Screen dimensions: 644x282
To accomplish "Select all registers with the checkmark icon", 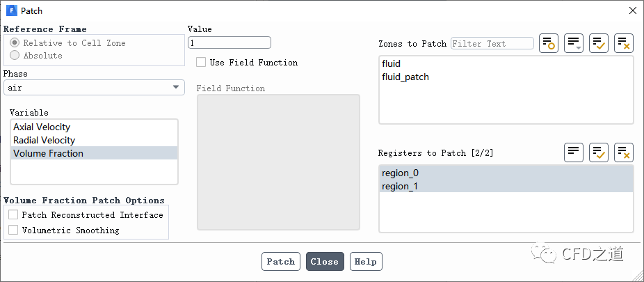I will pos(599,152).
